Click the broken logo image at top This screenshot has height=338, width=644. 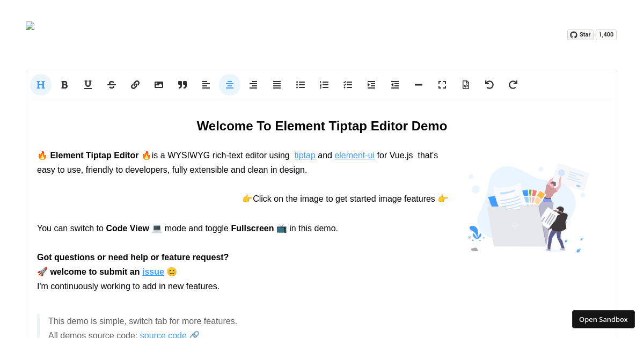(x=30, y=26)
